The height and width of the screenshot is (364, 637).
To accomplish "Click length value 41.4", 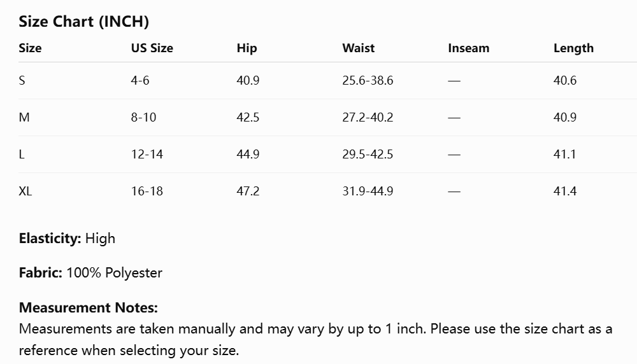I will point(564,191).
